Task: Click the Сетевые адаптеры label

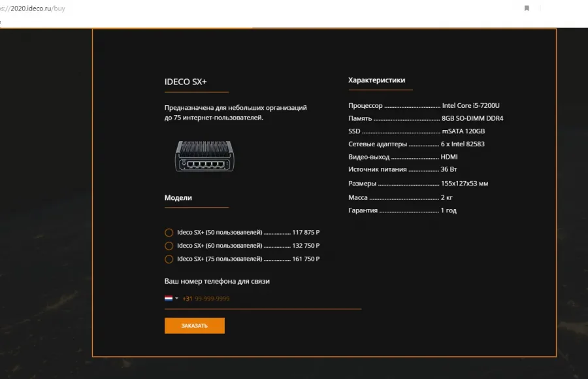Action: click(x=378, y=144)
